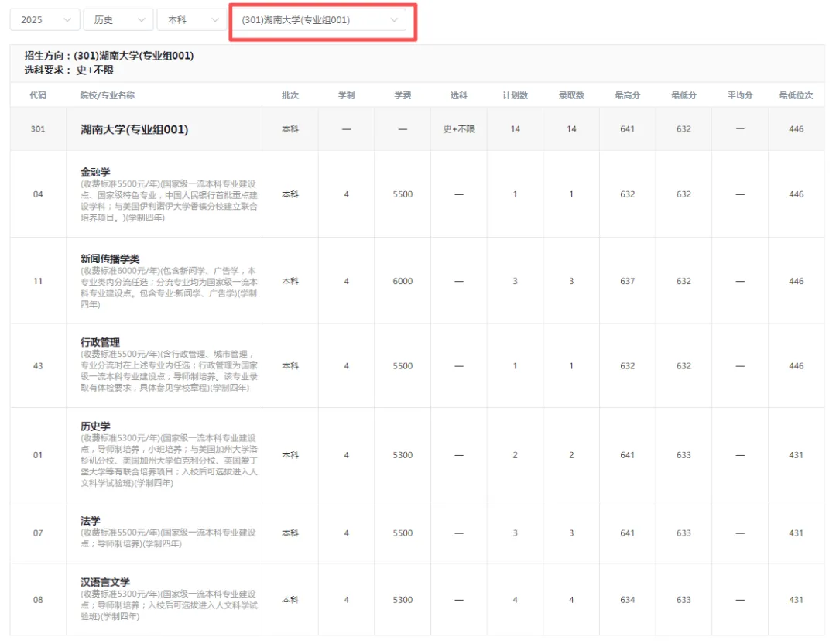Click the 634 highest score for 汉语言文学
Image resolution: width=836 pixels, height=644 pixels.
628,600
